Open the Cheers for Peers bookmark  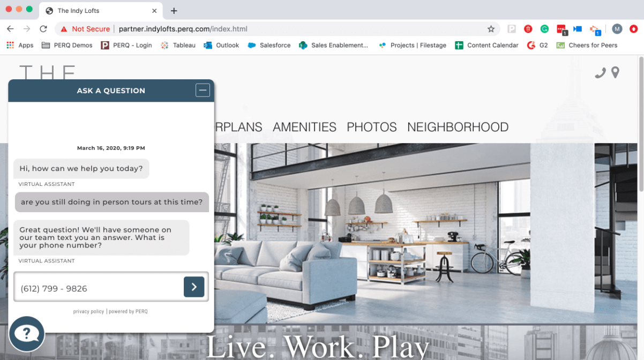(x=587, y=46)
